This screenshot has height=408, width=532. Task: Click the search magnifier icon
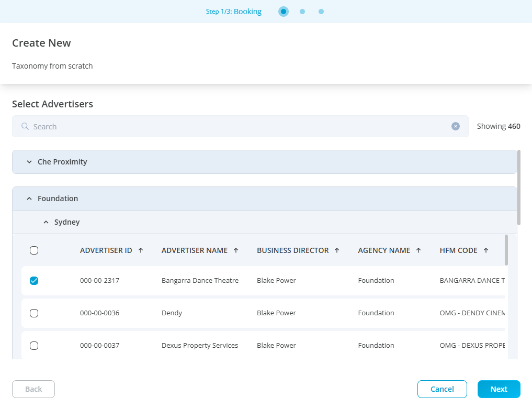(x=25, y=126)
